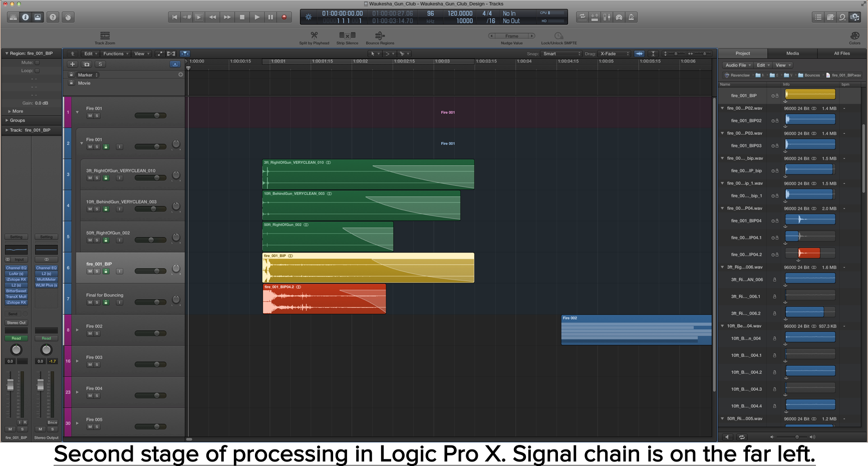Viewport: 868px width, 466px height.
Task: Click the Smart Controls knob icon
Action: [x=69, y=17]
